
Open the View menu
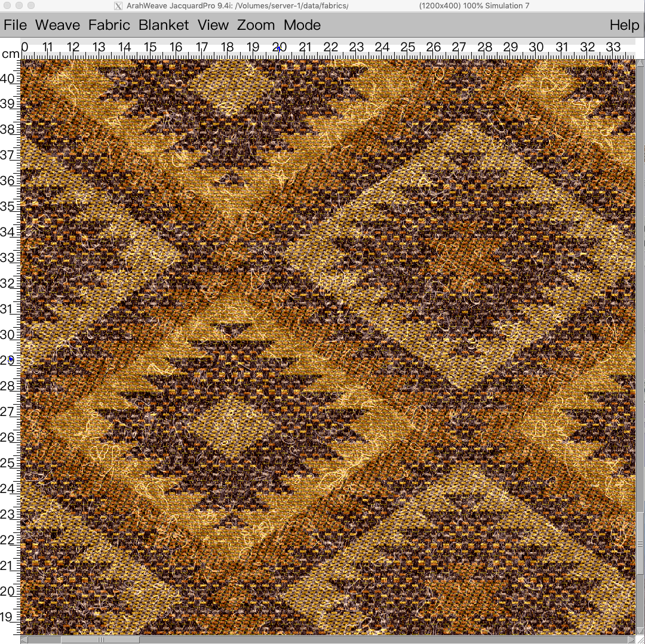pyautogui.click(x=213, y=25)
